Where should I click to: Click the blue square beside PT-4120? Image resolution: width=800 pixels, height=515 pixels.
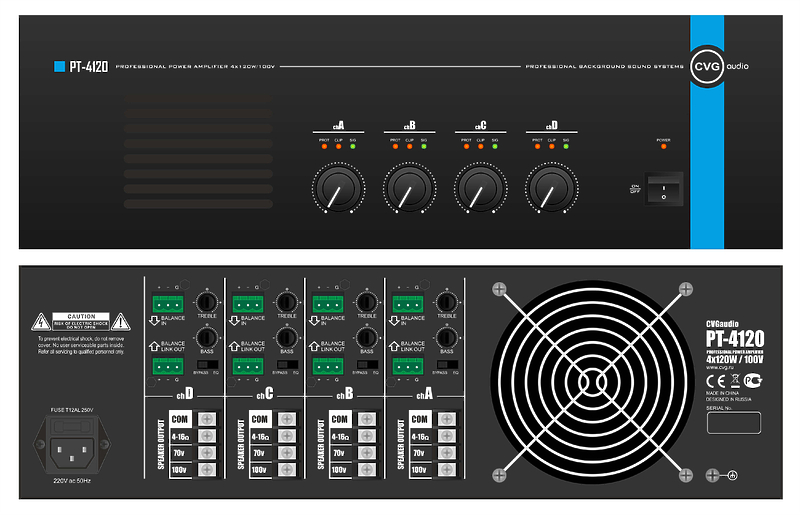pos(59,67)
